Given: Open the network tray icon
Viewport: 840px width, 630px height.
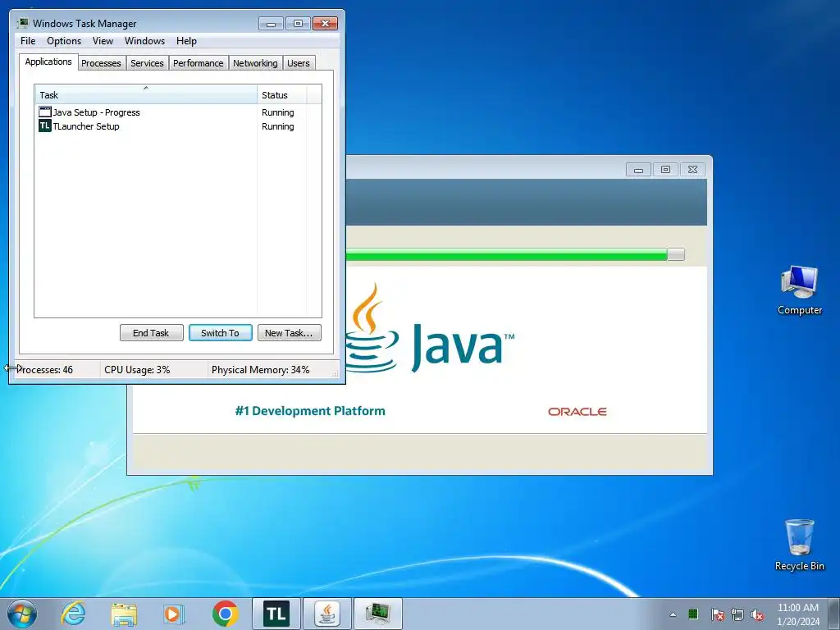Looking at the screenshot, I should click(x=737, y=614).
